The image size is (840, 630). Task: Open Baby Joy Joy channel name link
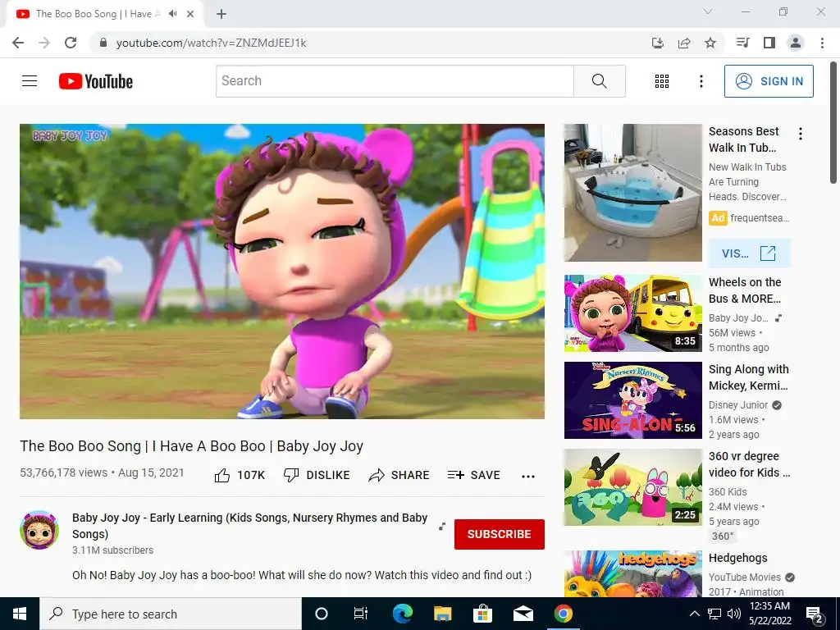pyautogui.click(x=249, y=526)
